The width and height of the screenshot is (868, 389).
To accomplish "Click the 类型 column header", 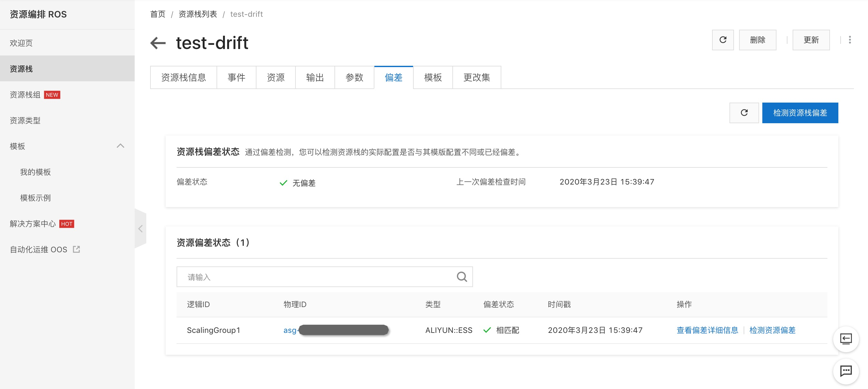I will pyautogui.click(x=433, y=304).
